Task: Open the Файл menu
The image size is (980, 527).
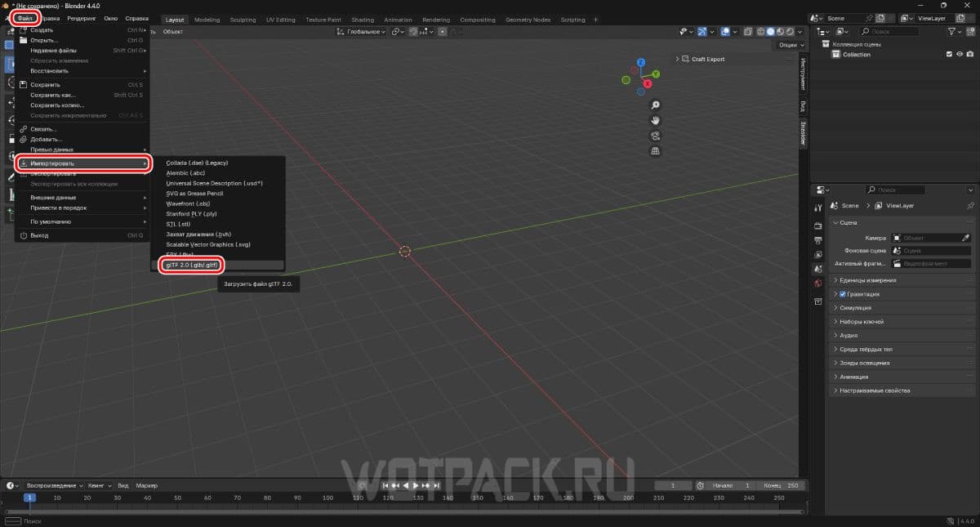Action: (25, 18)
